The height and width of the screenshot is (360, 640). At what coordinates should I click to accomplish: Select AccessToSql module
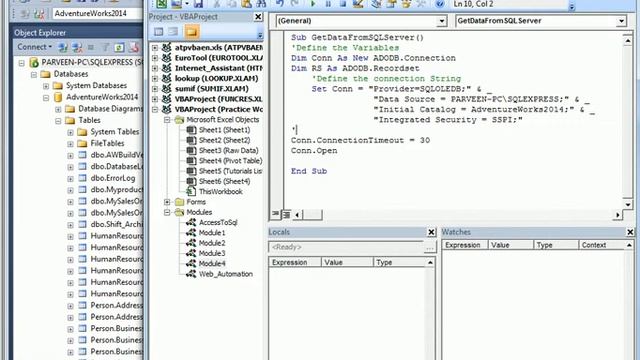pos(218,222)
